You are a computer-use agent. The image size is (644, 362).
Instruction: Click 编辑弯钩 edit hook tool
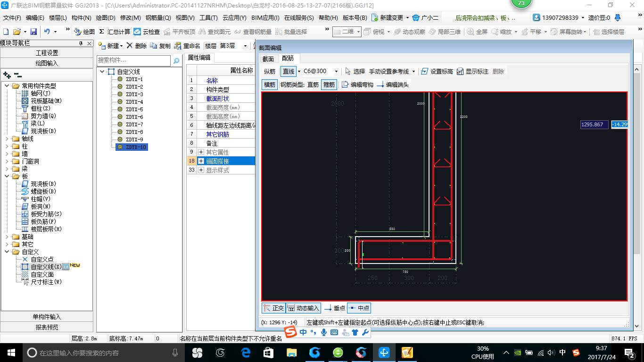357,84
